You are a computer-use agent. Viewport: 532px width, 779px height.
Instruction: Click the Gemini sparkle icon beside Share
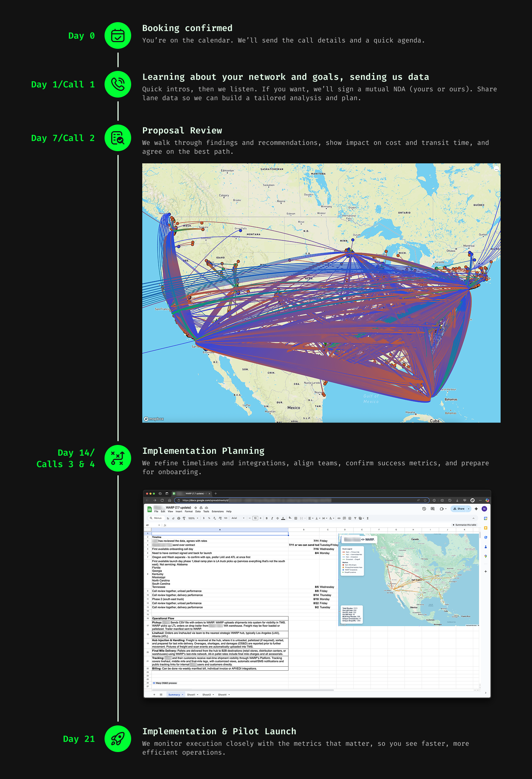[476, 509]
